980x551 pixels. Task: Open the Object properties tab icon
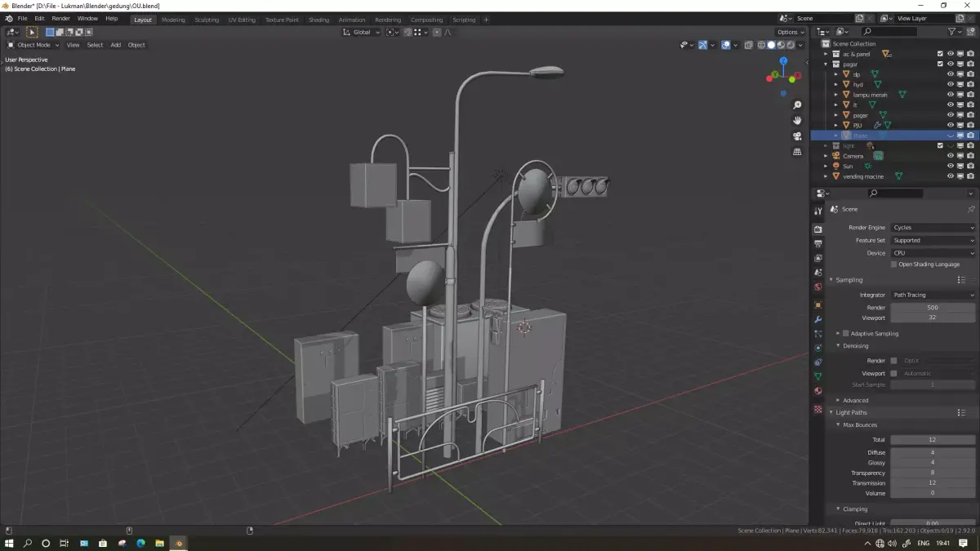[x=818, y=304]
